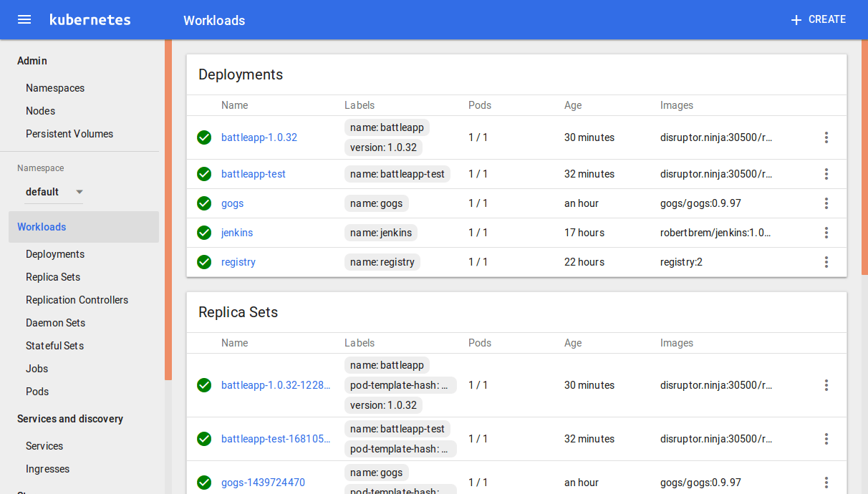The height and width of the screenshot is (494, 868).
Task: Open the jenkins deployment details link
Action: click(236, 232)
